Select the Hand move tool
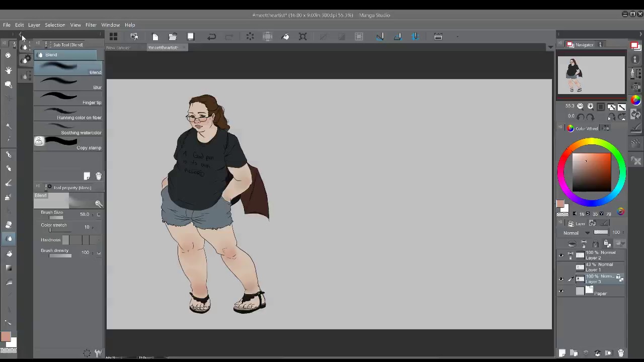Screen dimensions: 644x362 pos(9,70)
